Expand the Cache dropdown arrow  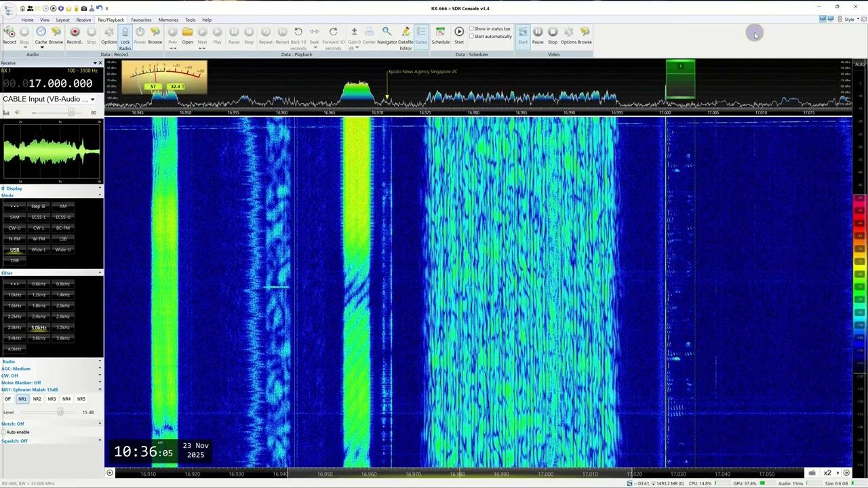tap(41, 47)
